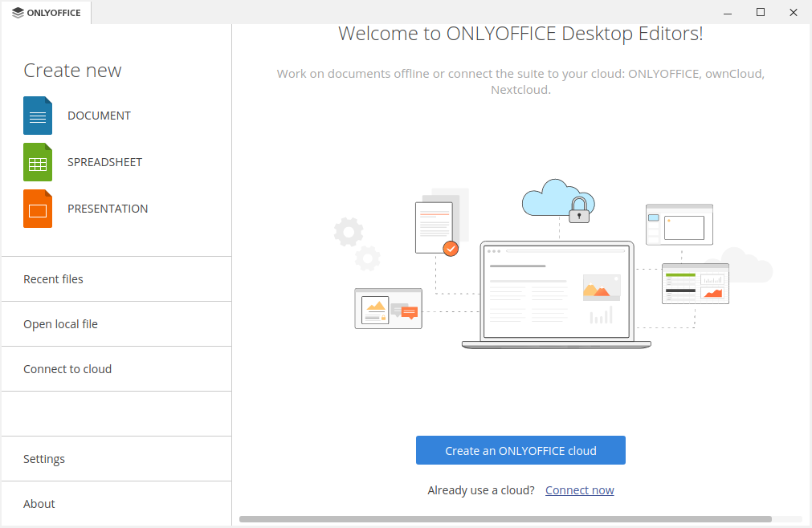The width and height of the screenshot is (812, 528).
Task: Select the ONLYOFFICE logo tab
Action: pos(46,12)
